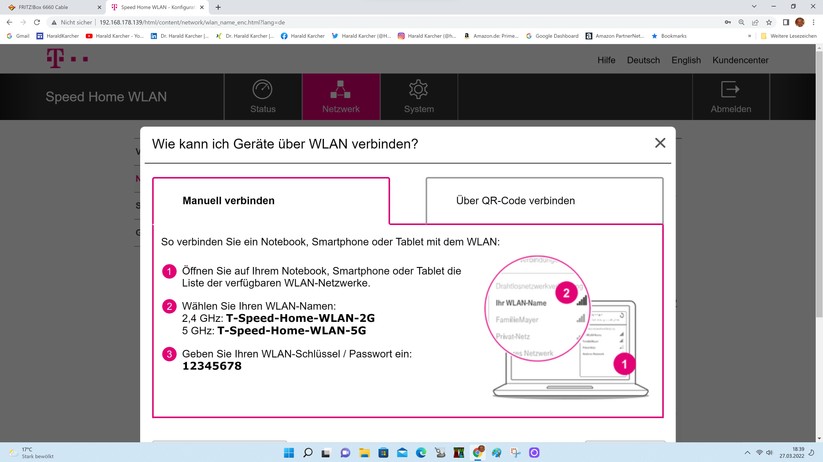Open the Twitter Harald Karcher bookmark

361,36
